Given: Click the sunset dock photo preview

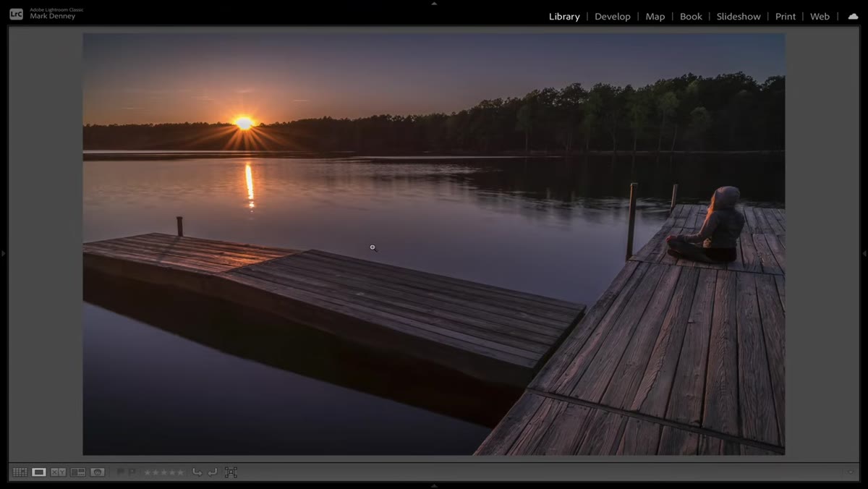Looking at the screenshot, I should click(434, 244).
